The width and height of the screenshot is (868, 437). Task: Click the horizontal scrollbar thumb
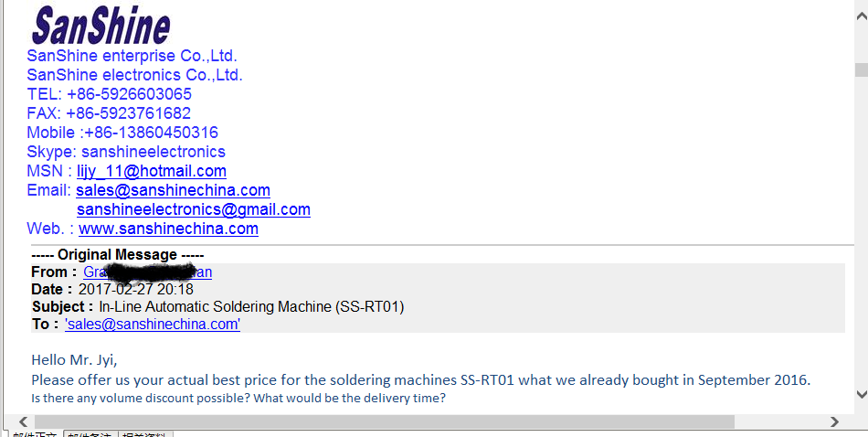coord(384,422)
